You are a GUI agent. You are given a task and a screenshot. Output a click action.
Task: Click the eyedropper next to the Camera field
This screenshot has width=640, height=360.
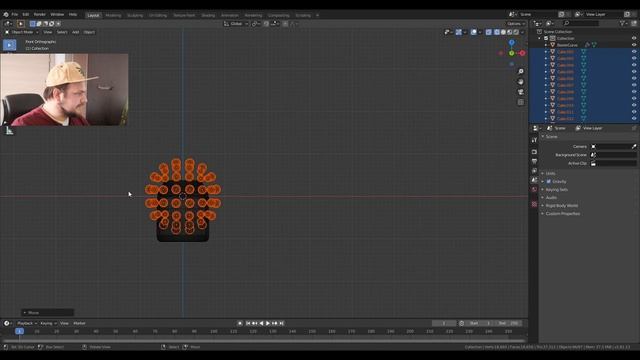pos(634,147)
